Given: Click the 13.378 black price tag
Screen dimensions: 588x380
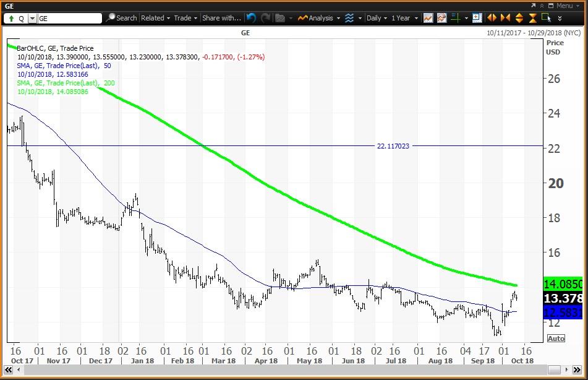Looking at the screenshot, I should click(563, 298).
